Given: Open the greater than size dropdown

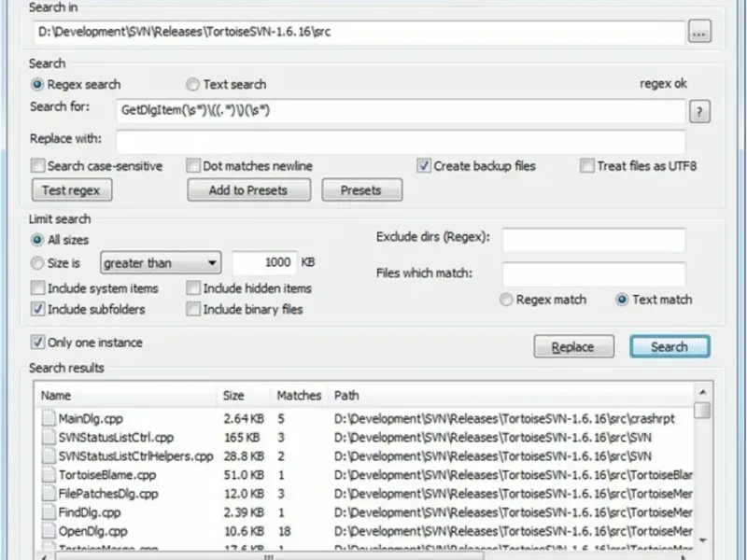Looking at the screenshot, I should point(161,263).
